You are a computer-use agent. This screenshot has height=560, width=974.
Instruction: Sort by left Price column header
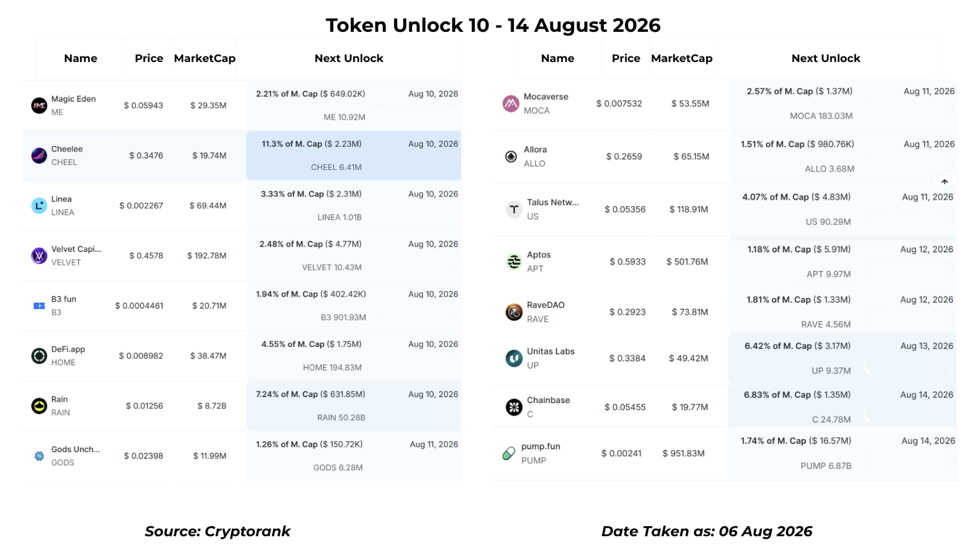pos(149,58)
